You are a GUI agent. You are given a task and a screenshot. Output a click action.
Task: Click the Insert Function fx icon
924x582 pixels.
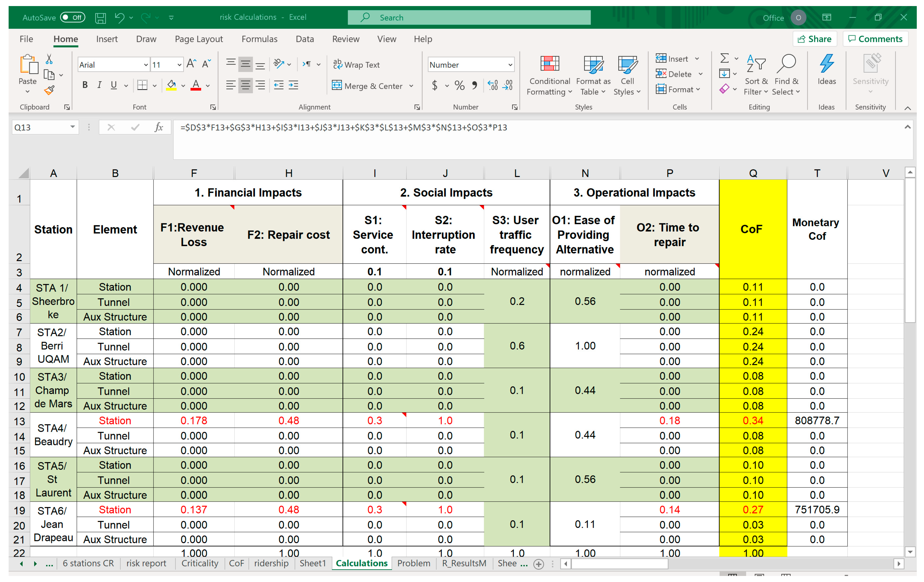[x=159, y=127]
